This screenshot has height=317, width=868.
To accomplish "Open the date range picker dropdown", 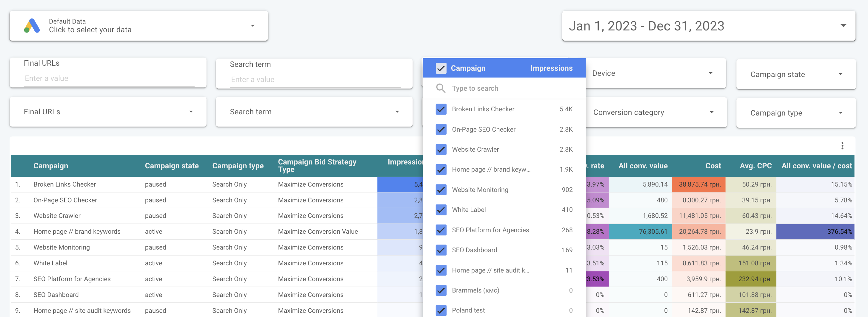I will coord(843,26).
